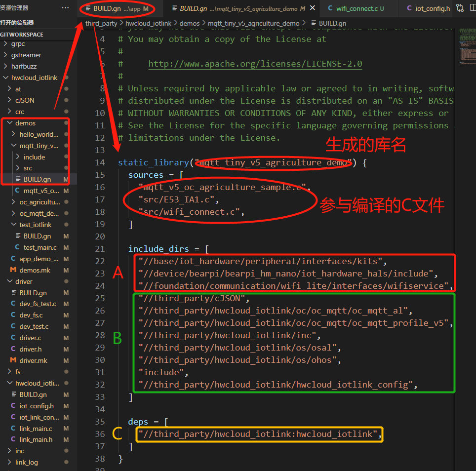Open driver.mk makefile
476x471 pixels.
click(x=38, y=360)
